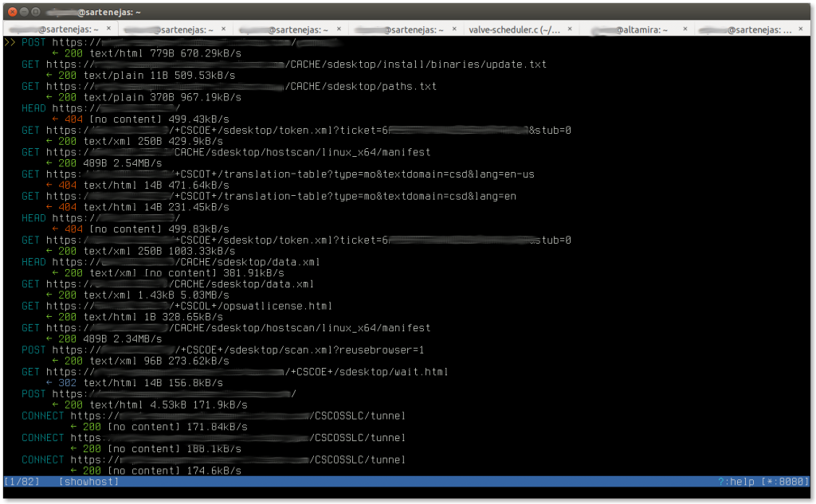816x504 pixels.
Task: Select translation-table lang=en-us request
Action: point(279,174)
